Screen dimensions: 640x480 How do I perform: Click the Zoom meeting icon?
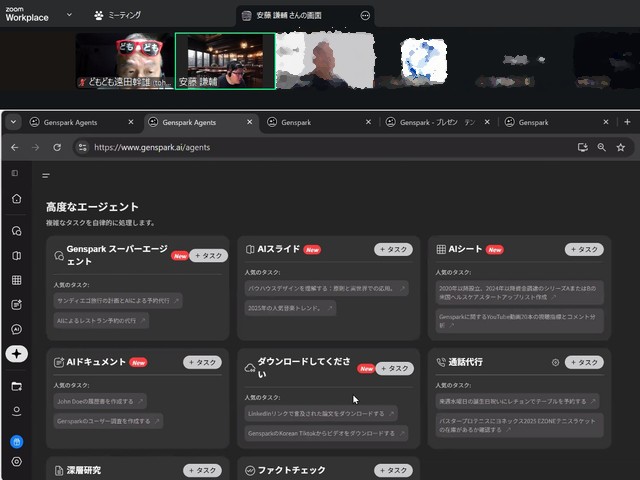pos(98,16)
